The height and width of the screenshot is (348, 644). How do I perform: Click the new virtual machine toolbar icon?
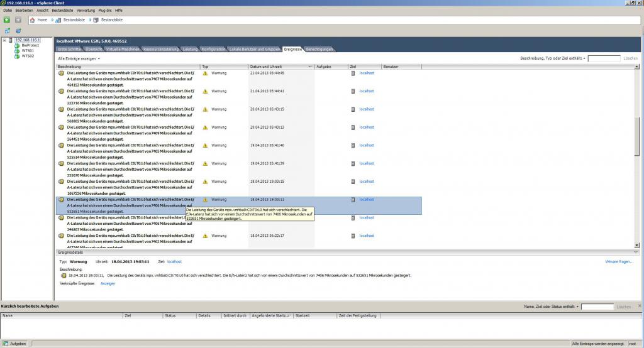click(x=7, y=31)
